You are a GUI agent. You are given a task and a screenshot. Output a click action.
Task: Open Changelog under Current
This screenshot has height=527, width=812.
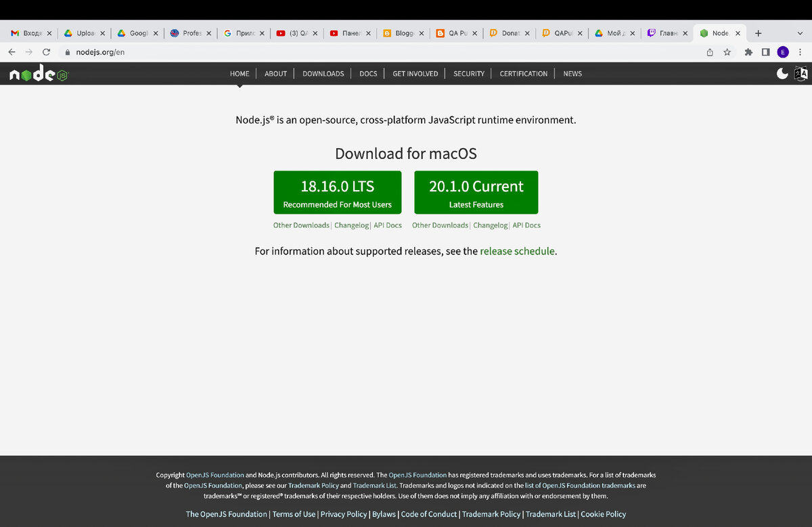click(x=491, y=225)
